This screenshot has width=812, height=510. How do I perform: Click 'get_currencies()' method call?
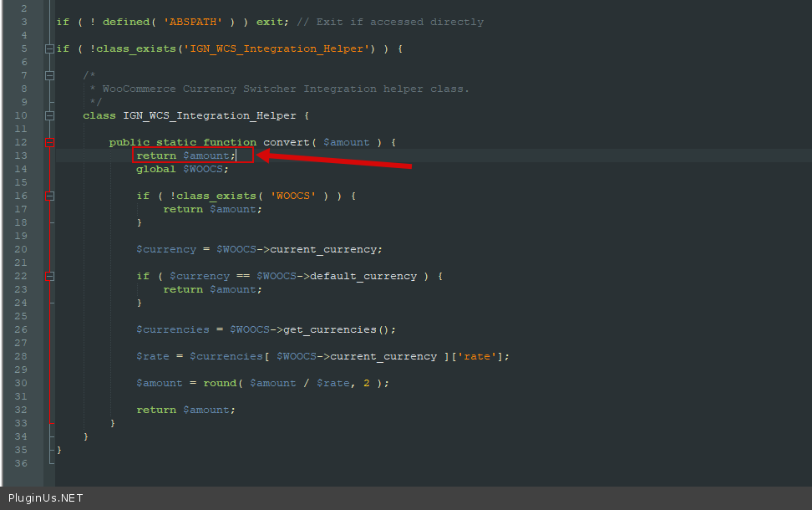339,329
